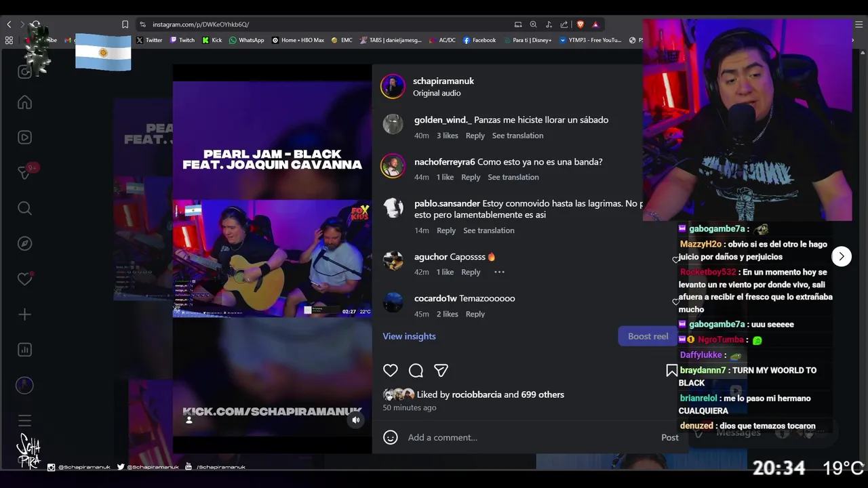Open site settings icon in address bar
Screen dimensions: 868x488
pyautogui.click(x=142, y=24)
